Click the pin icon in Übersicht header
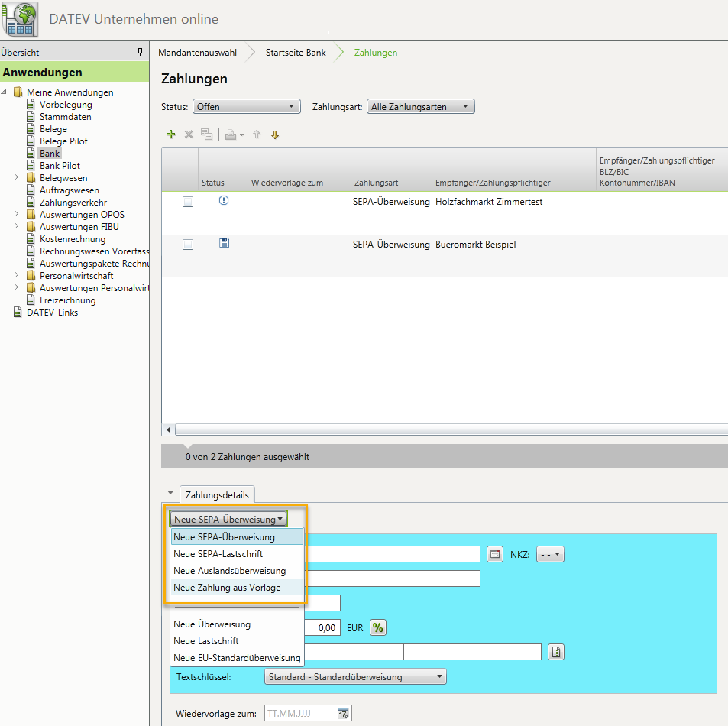 tap(141, 52)
